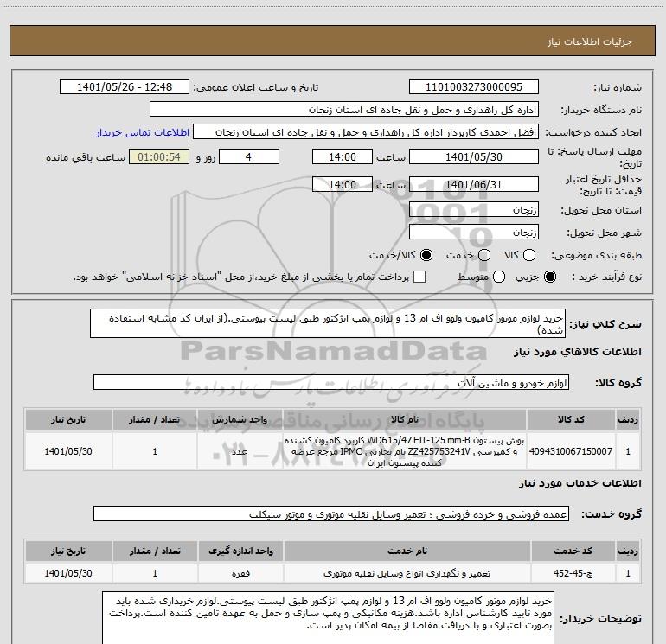666x644 pixels.
Task: Choose the جزیی purchase type radio
Action: (550, 277)
